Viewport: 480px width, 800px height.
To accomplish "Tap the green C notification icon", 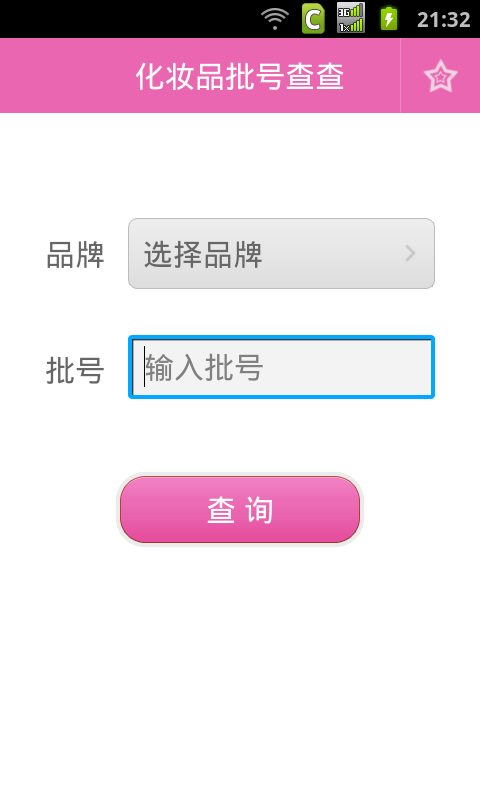I will click(313, 19).
